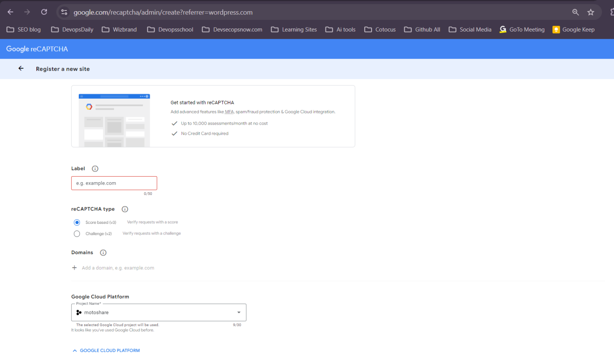Screen dimensions: 614x364
Task: Click the Google reCAPTCHA header text
Action: [37, 49]
